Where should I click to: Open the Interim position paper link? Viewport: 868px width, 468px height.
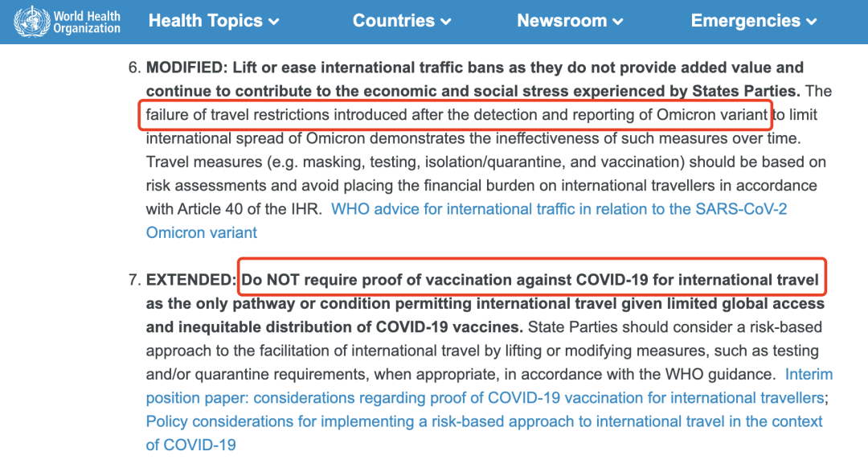click(x=809, y=375)
